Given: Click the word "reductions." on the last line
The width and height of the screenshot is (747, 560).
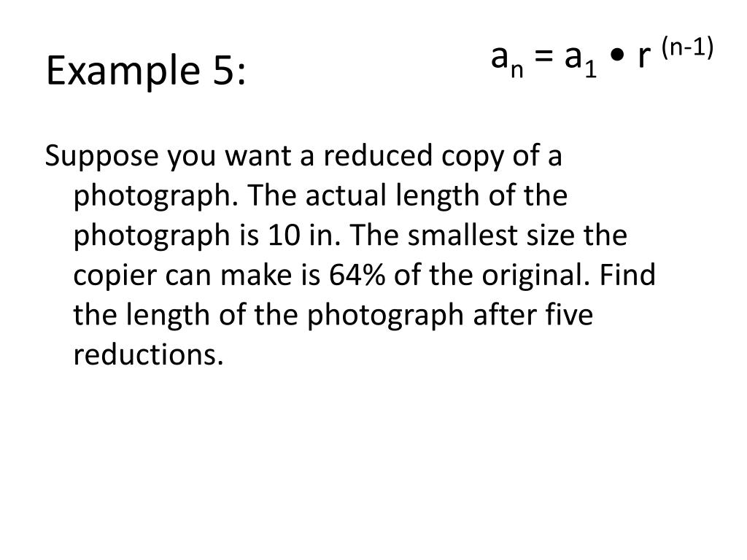Looking at the screenshot, I should (148, 355).
